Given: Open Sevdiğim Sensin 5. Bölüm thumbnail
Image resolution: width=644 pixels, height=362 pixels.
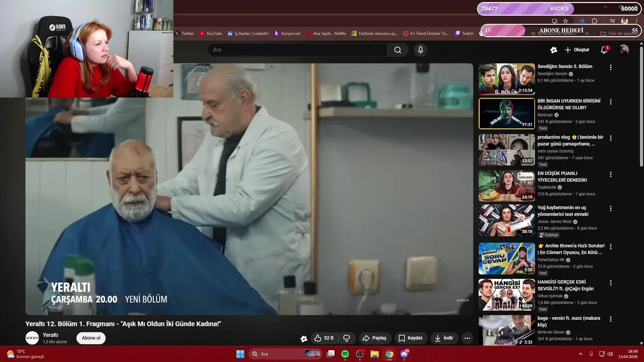Looking at the screenshot, I should [507, 79].
